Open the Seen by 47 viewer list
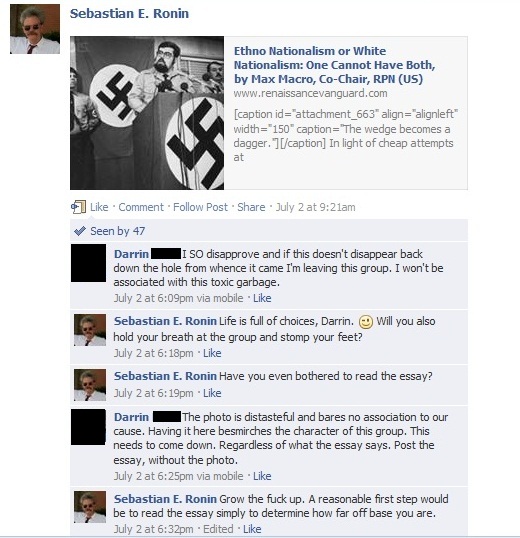520x538 pixels. [x=117, y=231]
